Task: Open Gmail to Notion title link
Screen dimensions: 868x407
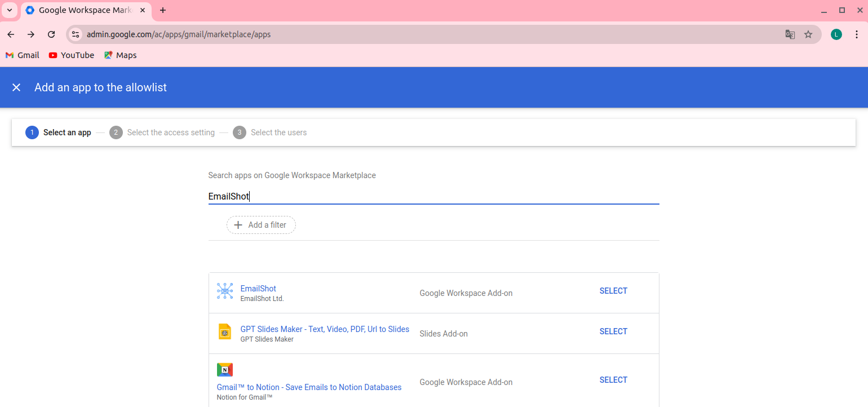Action: pos(309,387)
